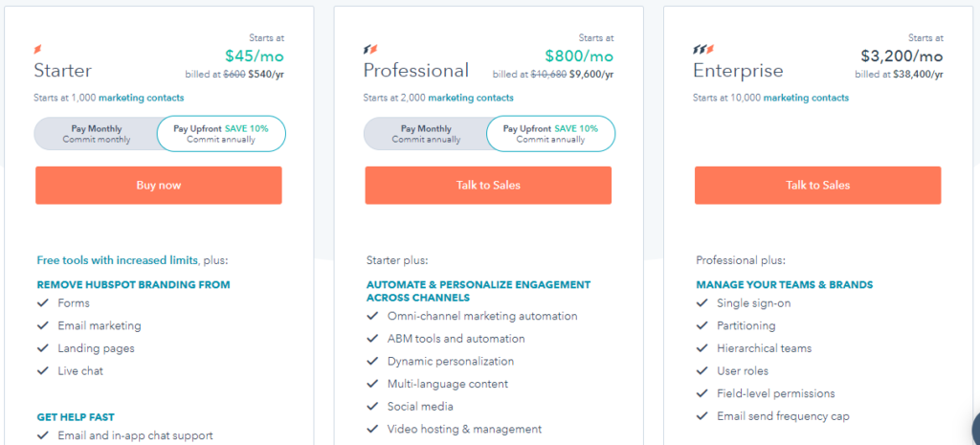Click the checkmark icon beside Forms
The height and width of the screenshot is (445, 980).
click(42, 303)
